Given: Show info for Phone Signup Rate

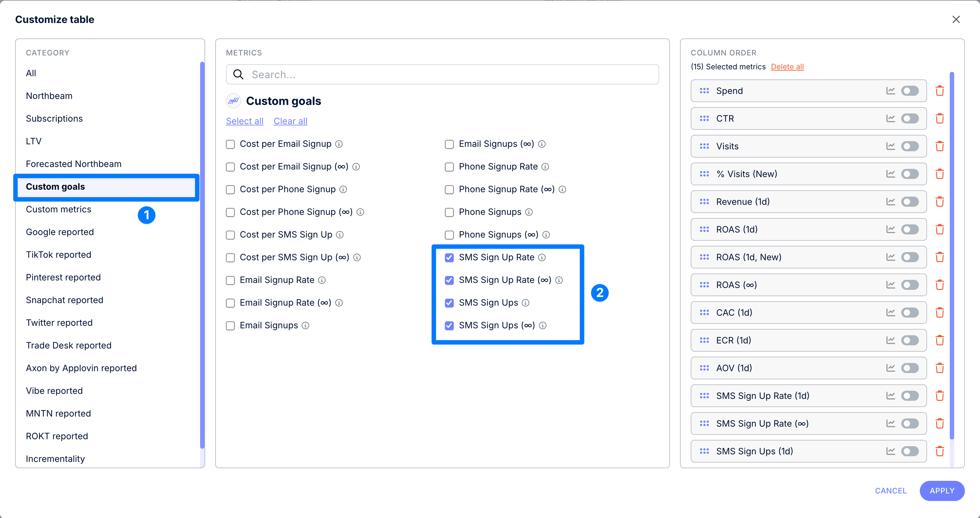Looking at the screenshot, I should coord(545,167).
